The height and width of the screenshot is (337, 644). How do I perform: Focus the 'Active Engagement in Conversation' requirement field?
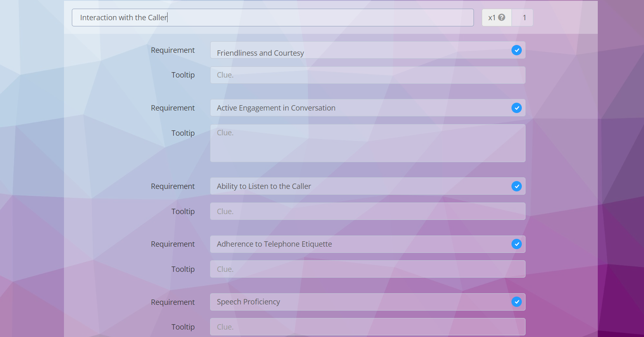[359, 108]
